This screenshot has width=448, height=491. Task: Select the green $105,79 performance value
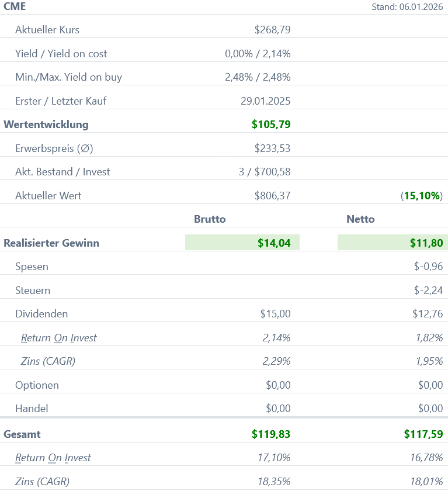point(271,125)
